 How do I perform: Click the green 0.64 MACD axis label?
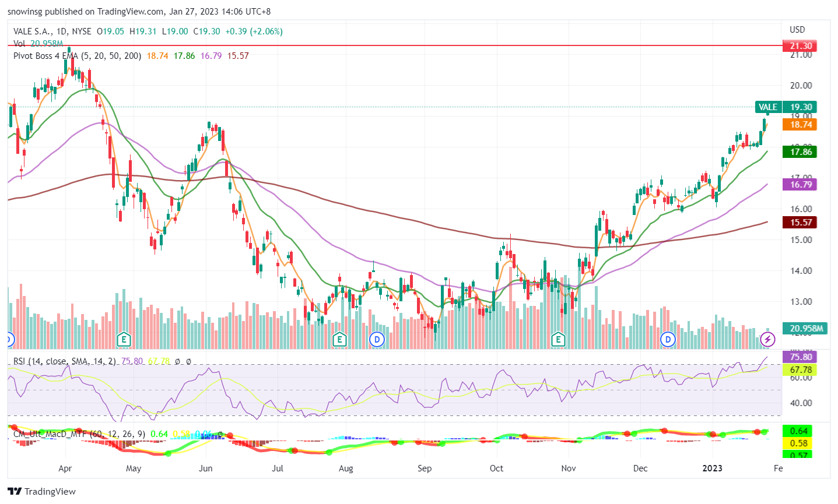coord(798,431)
